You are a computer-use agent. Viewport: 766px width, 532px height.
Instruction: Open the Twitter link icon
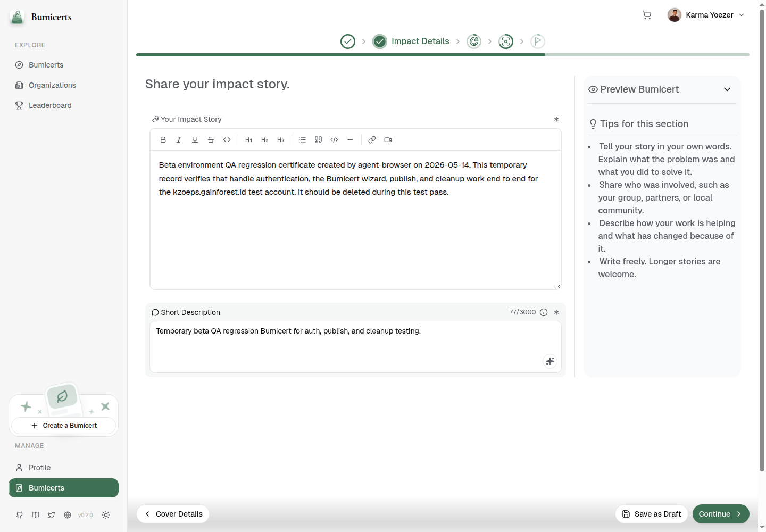coord(52,515)
